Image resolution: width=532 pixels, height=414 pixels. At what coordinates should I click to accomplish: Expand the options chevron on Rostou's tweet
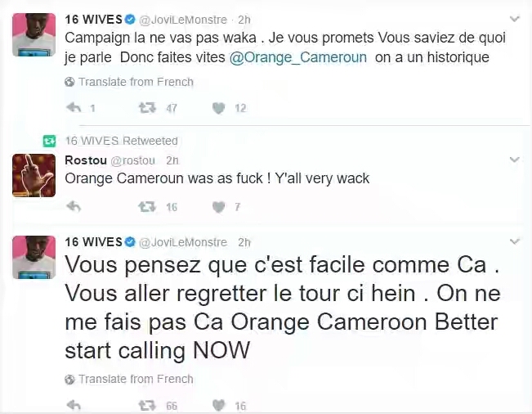tap(514, 160)
